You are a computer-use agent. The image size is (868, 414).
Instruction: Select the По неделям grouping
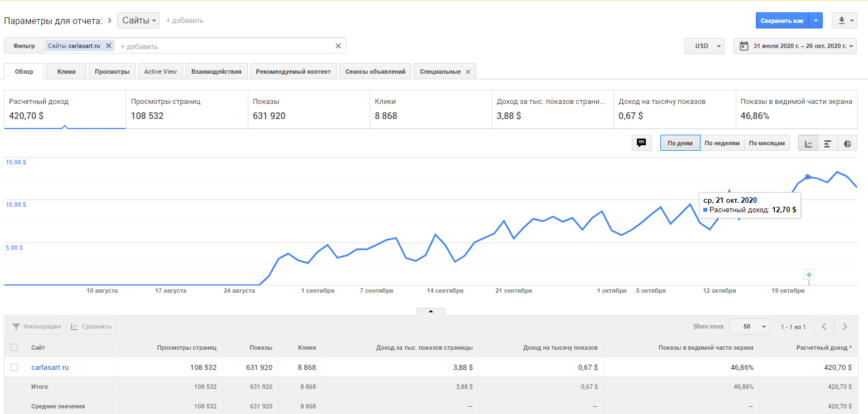coord(722,143)
